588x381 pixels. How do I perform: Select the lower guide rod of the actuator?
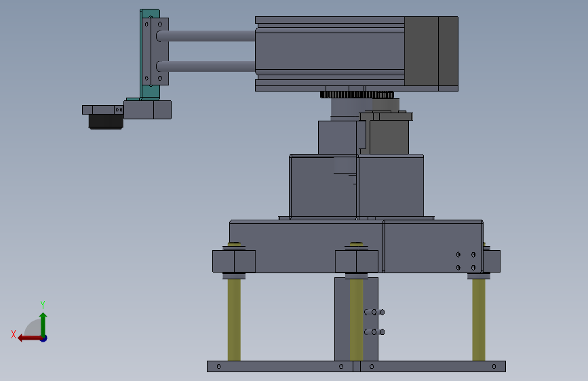206,66
